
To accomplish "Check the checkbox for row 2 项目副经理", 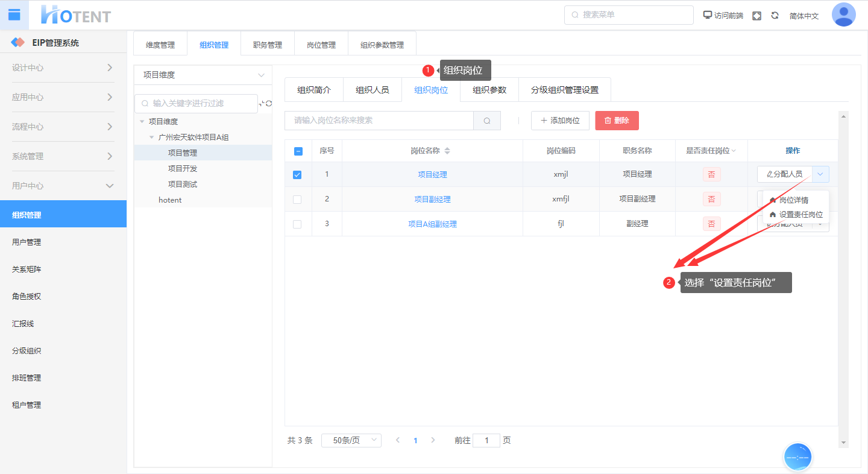I will tap(297, 200).
